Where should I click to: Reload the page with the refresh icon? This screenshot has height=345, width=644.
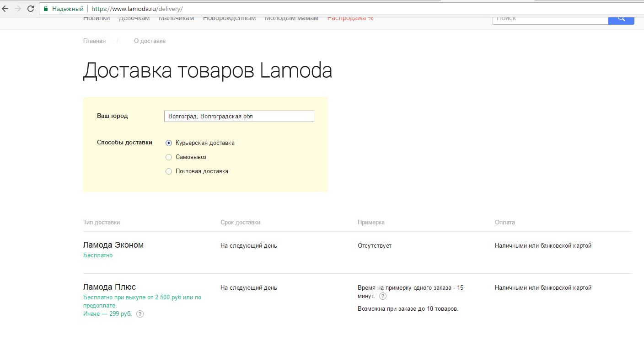tap(31, 9)
